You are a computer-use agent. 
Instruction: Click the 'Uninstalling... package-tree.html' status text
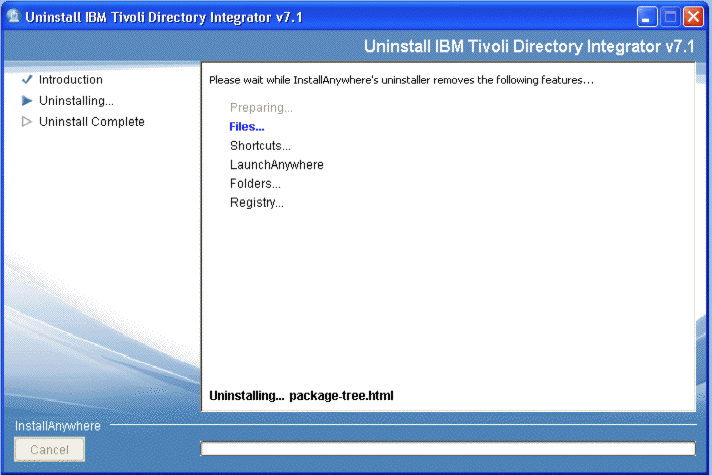301,396
